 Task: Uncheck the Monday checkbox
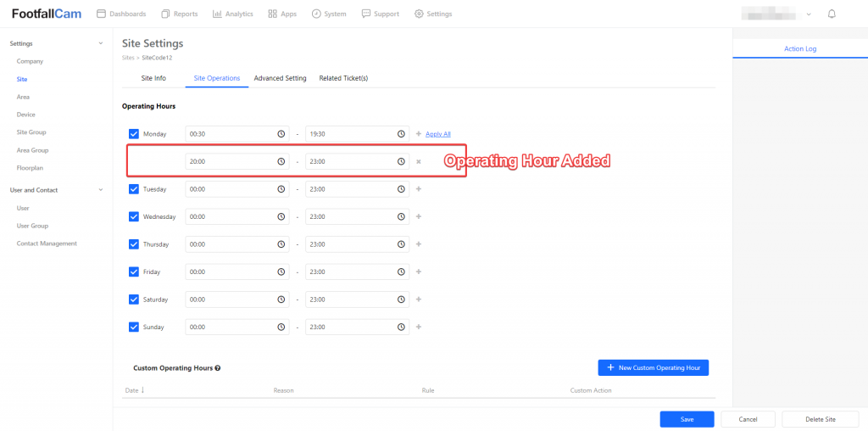134,134
